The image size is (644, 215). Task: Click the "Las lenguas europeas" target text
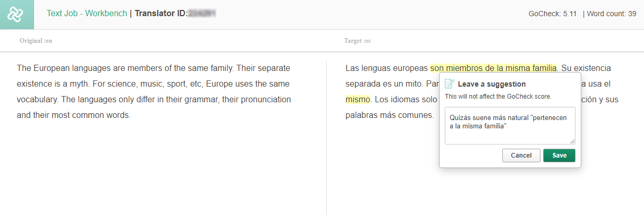pyautogui.click(x=387, y=68)
